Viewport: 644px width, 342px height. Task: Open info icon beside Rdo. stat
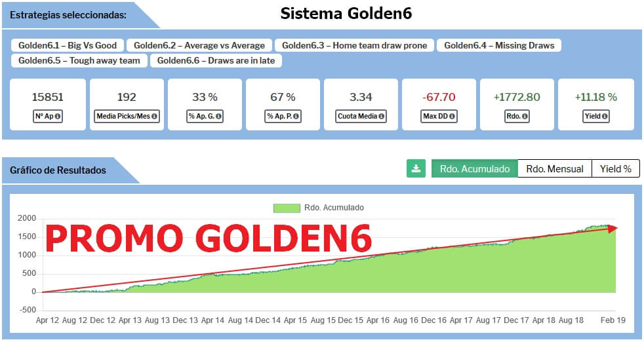525,116
